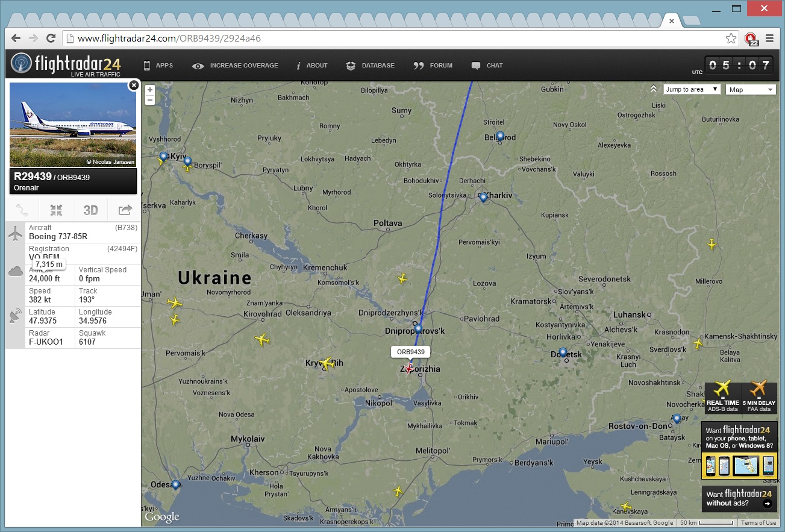Image resolution: width=785 pixels, height=532 pixels.
Task: Click the share flight arrow icon
Action: pyautogui.click(x=125, y=210)
